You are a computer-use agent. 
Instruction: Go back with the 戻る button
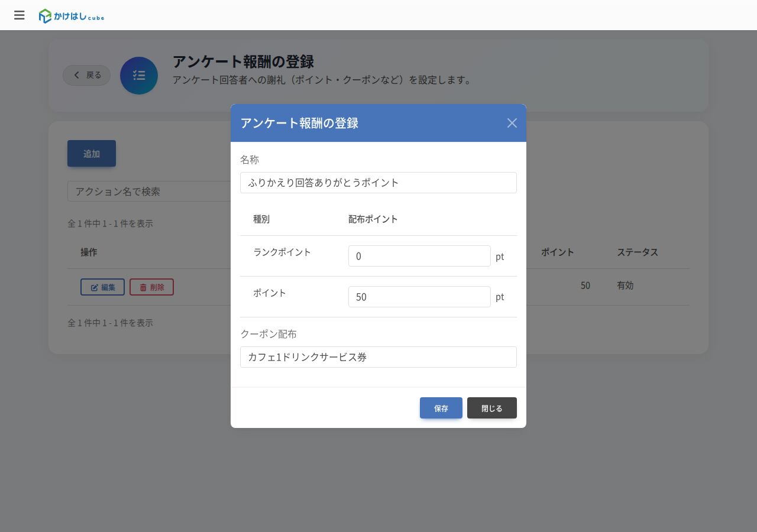click(x=87, y=75)
